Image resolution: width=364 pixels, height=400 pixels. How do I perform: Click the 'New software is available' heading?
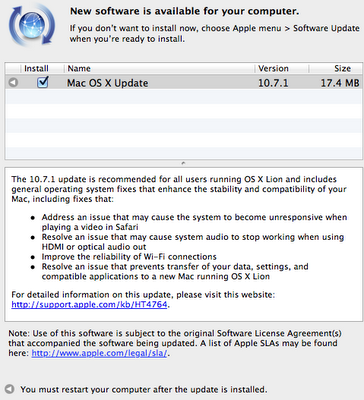(x=184, y=11)
